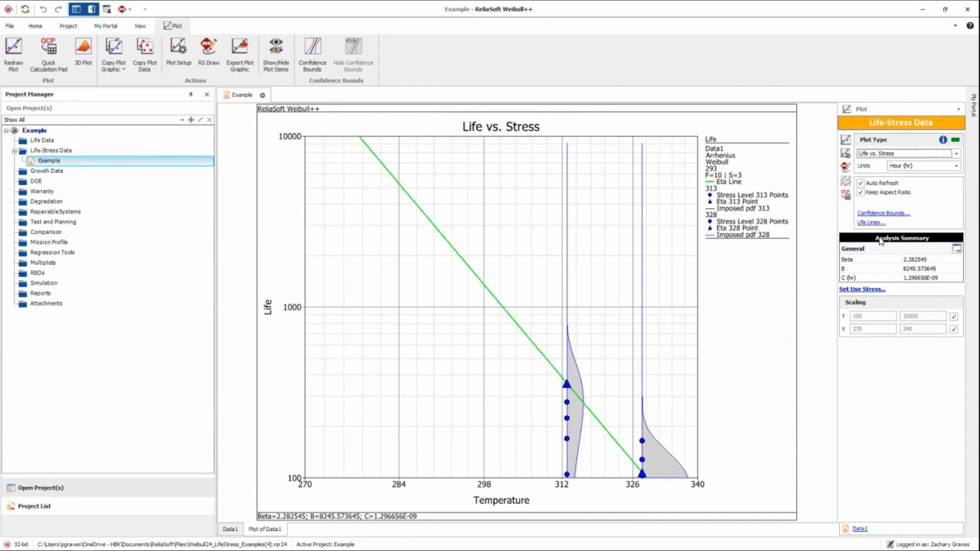
Task: Open the Life vs. Stress plot type dropdown
Action: pyautogui.click(x=956, y=154)
